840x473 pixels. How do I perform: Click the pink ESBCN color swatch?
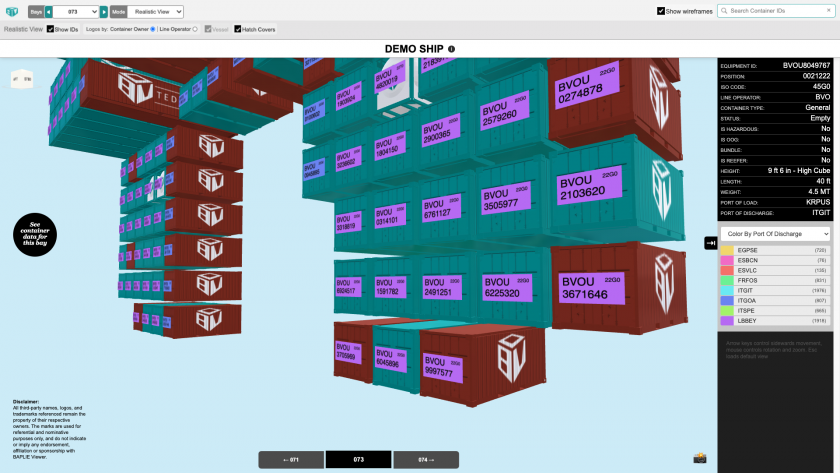click(727, 260)
